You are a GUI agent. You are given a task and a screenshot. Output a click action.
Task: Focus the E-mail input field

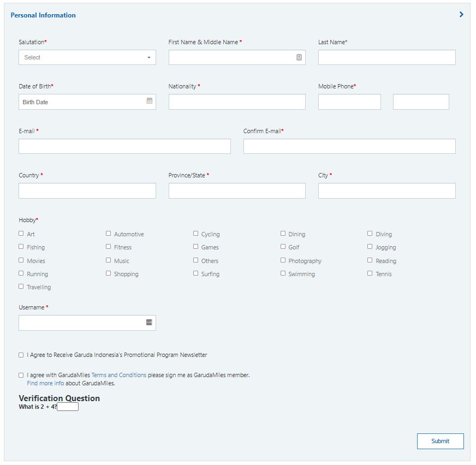click(124, 146)
